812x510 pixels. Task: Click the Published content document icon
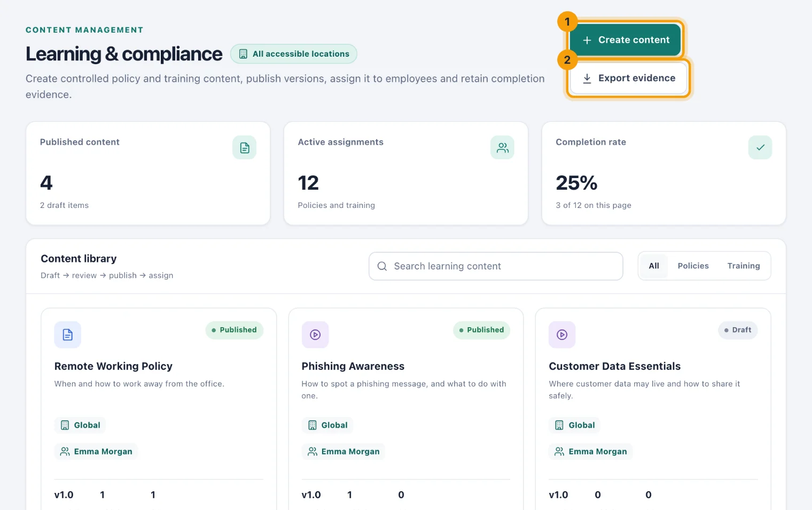[x=244, y=148]
